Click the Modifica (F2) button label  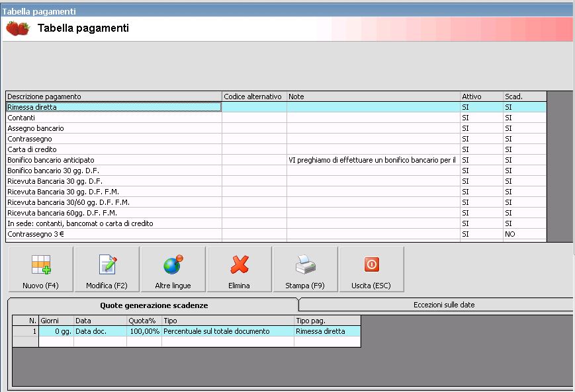tap(107, 286)
